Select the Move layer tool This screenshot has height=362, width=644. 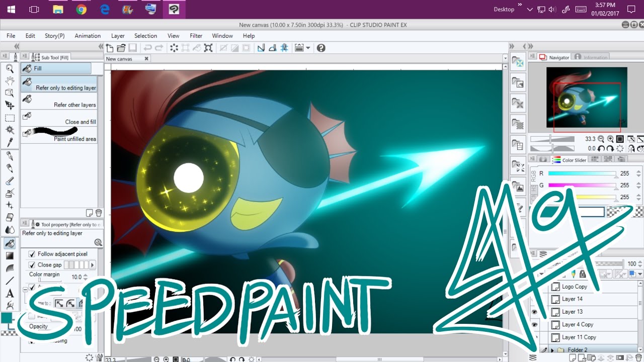pyautogui.click(x=10, y=105)
